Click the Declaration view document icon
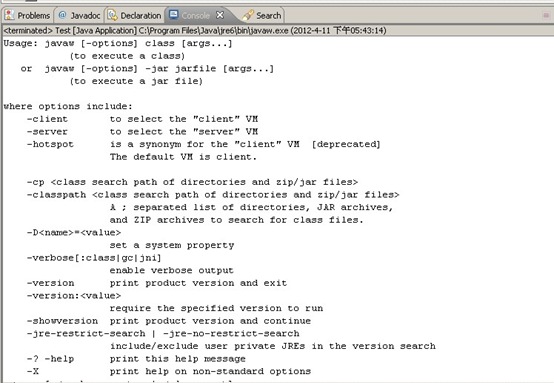554x383 pixels. (x=112, y=15)
